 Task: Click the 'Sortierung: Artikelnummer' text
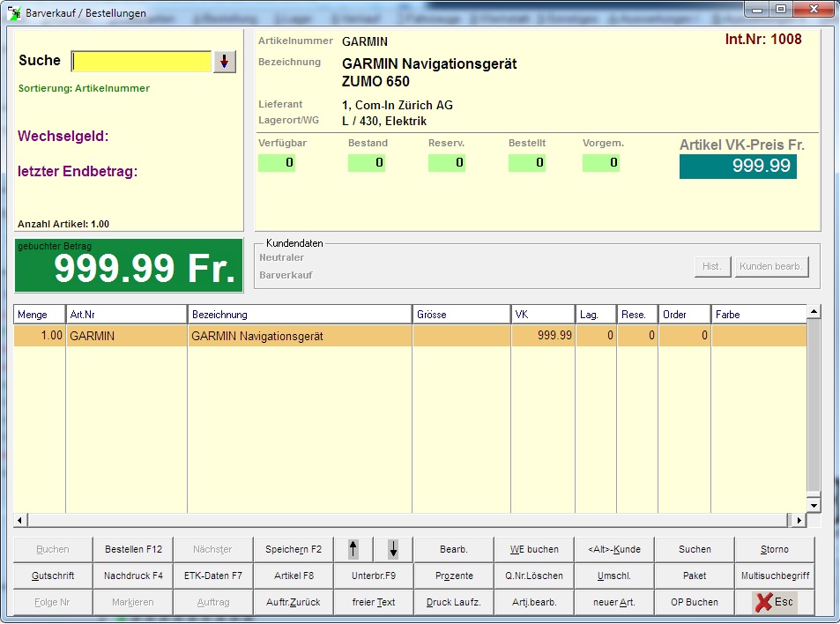pyautogui.click(x=84, y=88)
